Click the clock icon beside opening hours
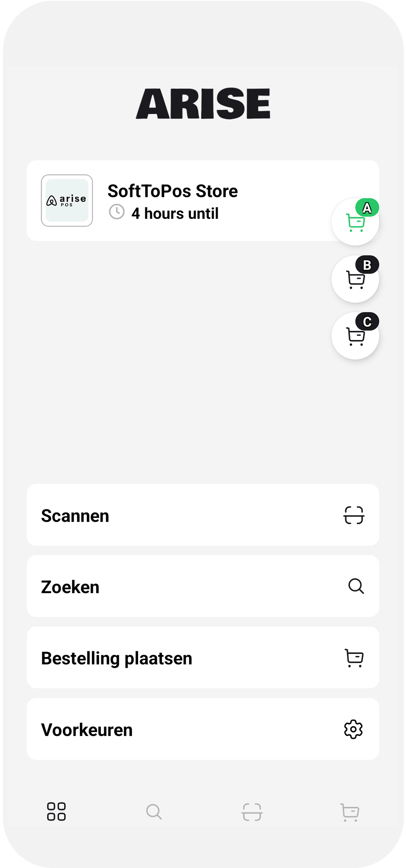The image size is (406, 868). pyautogui.click(x=117, y=212)
